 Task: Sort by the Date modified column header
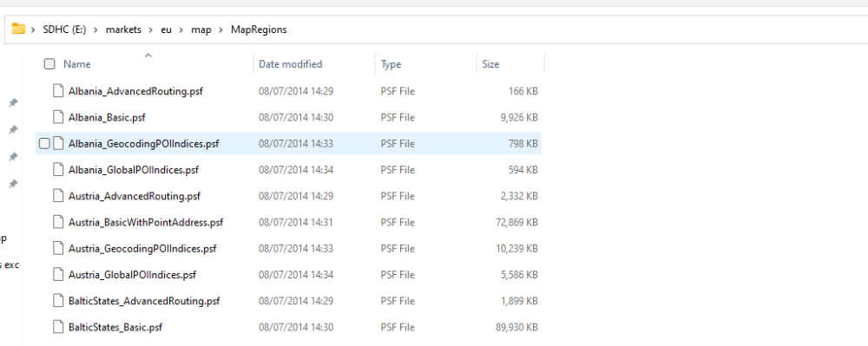290,64
